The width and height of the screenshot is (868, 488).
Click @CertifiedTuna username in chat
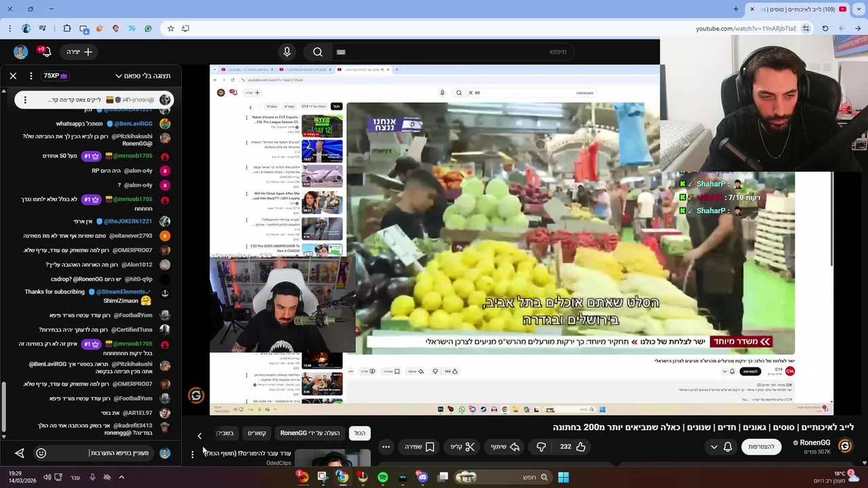(132, 330)
